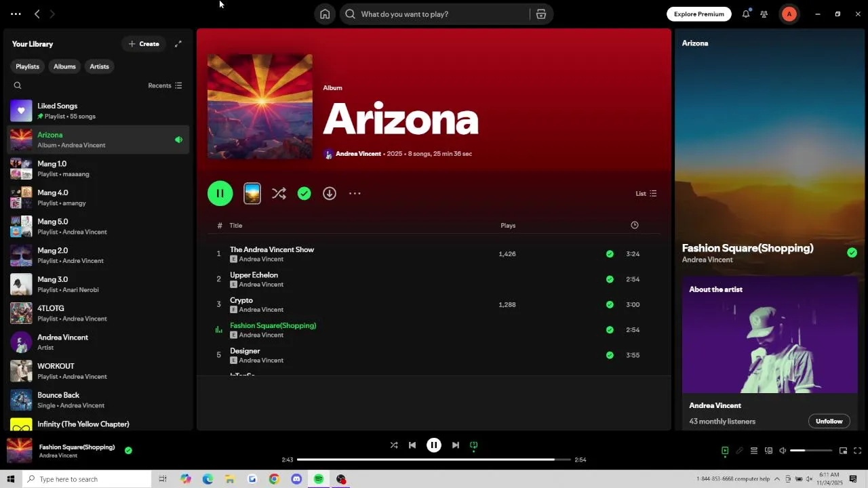Filter library by Albums
The image size is (868, 488).
click(x=64, y=66)
